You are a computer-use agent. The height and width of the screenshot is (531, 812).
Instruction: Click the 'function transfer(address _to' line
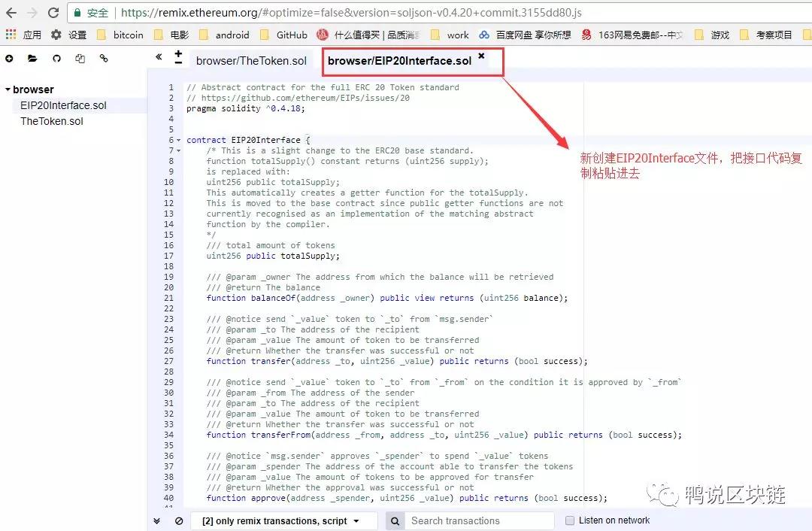(397, 361)
